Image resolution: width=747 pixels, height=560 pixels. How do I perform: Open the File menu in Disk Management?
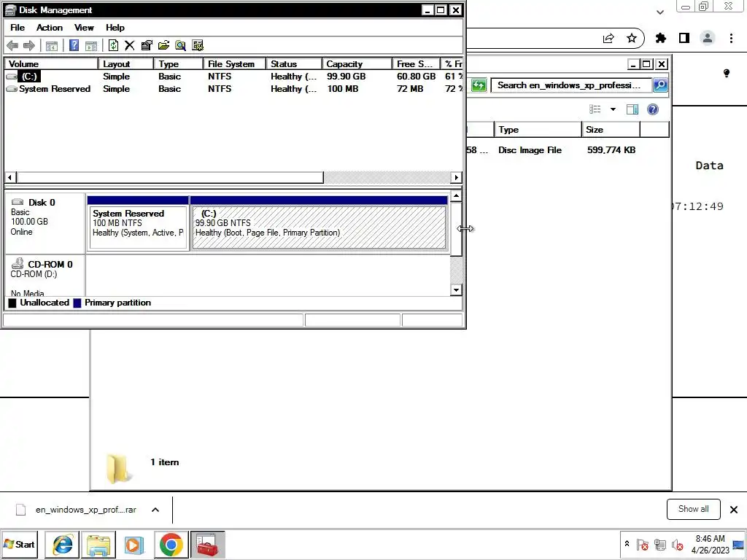(18, 28)
